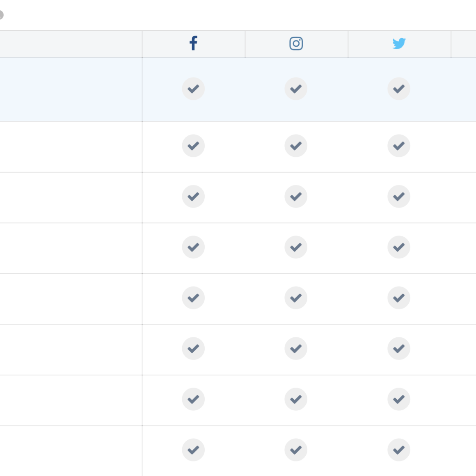This screenshot has width=476, height=476.
Task: Toggle fourth row Twitter checkmark
Action: (x=399, y=247)
